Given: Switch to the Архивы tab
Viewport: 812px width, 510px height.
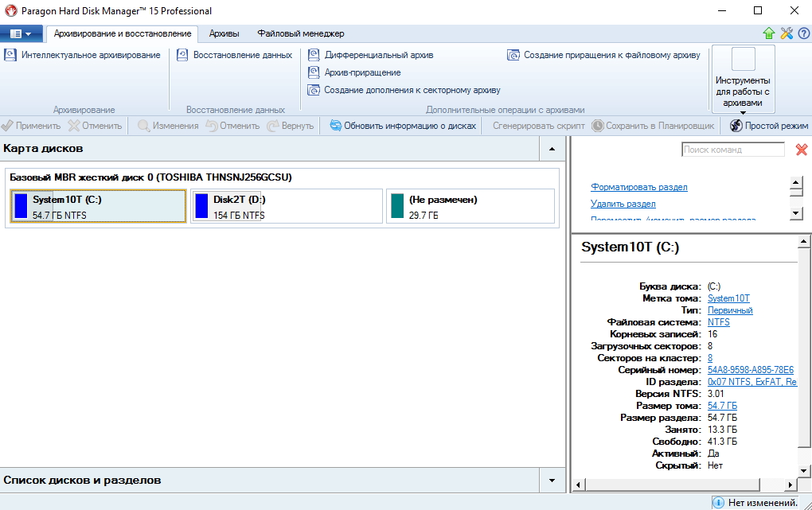Looking at the screenshot, I should tap(224, 33).
